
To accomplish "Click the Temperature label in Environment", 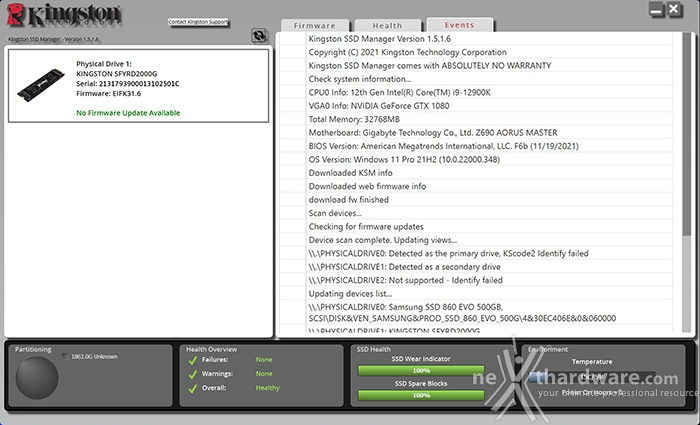I will coord(592,362).
